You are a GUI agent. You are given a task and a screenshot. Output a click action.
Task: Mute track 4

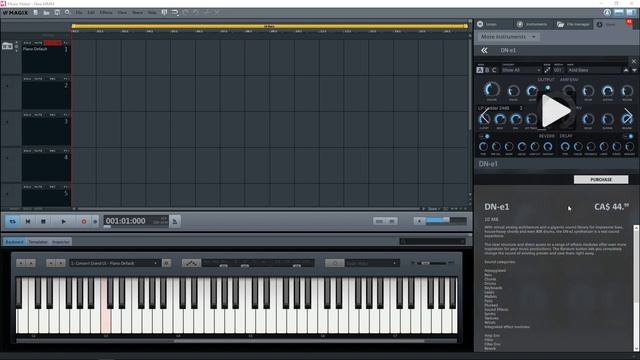38,151
